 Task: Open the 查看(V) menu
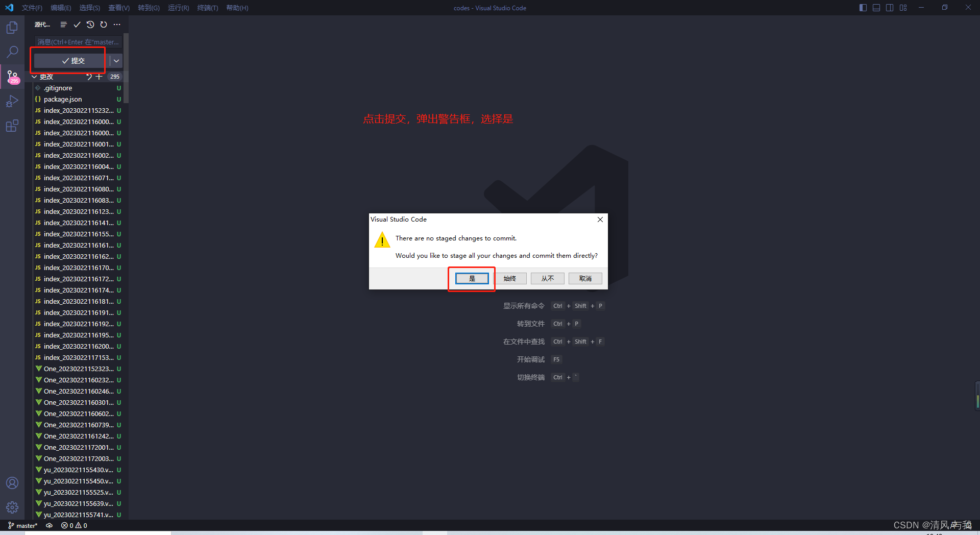point(119,8)
